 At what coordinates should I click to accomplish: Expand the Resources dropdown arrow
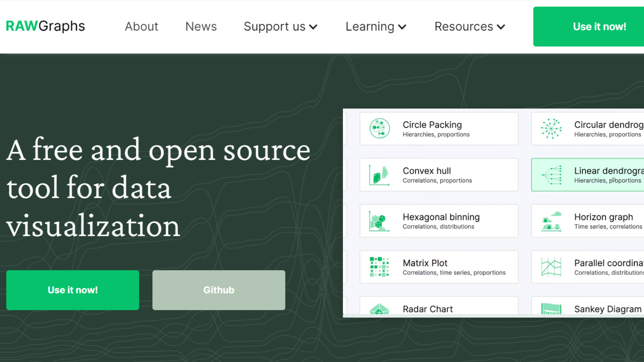point(501,27)
